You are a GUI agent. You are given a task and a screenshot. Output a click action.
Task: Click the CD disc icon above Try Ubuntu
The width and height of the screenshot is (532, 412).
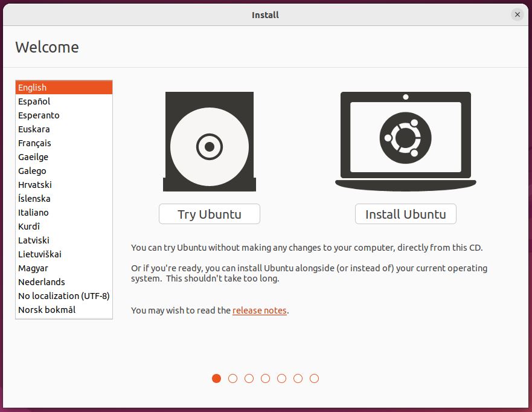click(x=210, y=141)
